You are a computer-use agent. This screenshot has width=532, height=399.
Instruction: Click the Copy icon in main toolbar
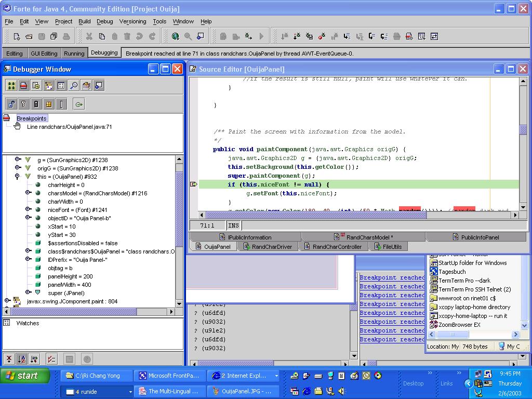point(102,36)
